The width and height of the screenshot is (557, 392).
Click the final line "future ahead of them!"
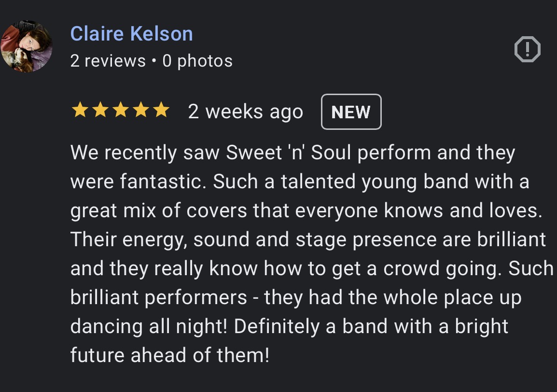point(169,356)
